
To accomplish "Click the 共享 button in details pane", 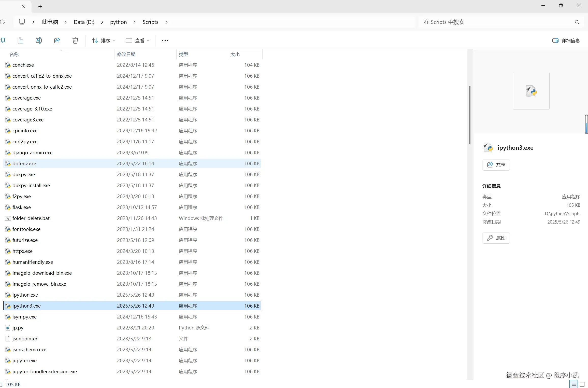I will coord(496,165).
